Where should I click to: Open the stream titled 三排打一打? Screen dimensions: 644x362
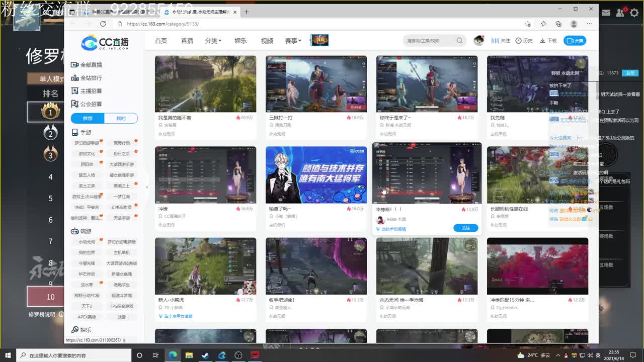[x=316, y=84]
